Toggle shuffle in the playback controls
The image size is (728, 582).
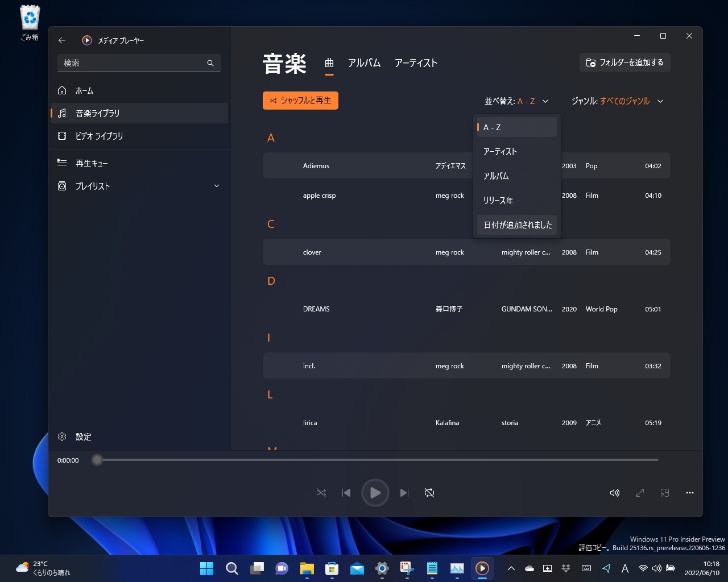pos(321,493)
